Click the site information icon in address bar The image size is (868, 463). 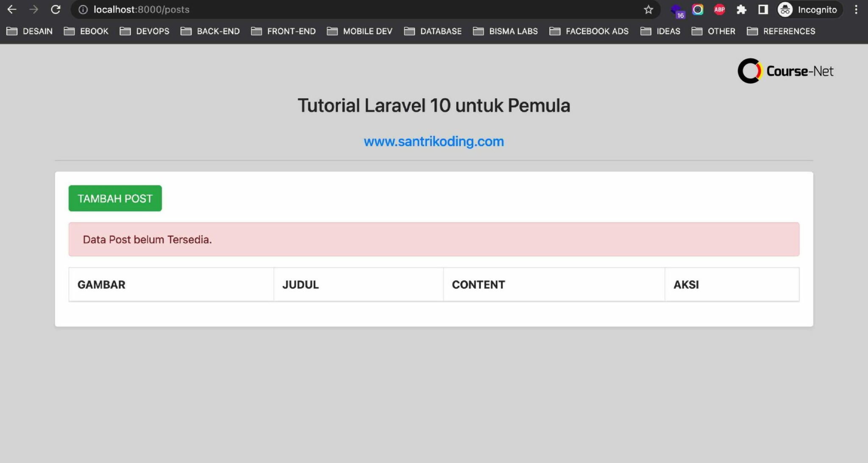coord(82,9)
